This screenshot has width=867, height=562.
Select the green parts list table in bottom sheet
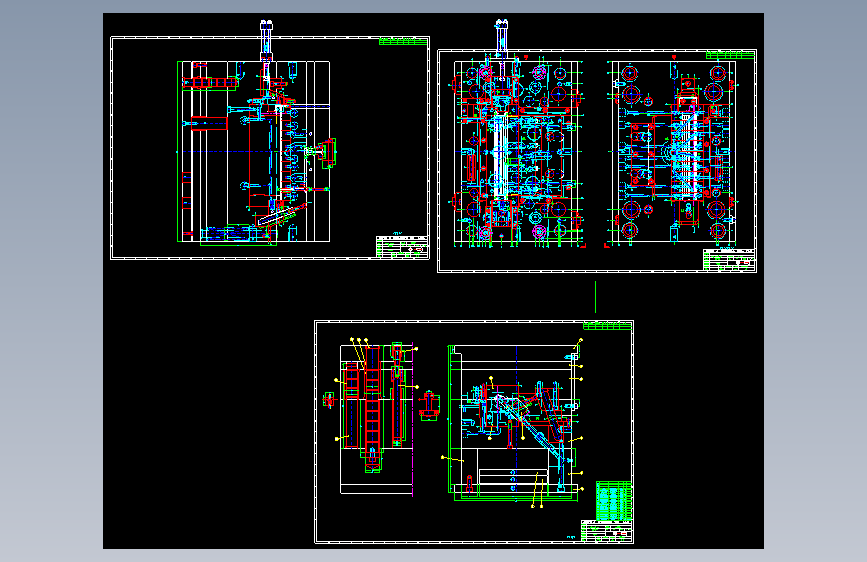(x=614, y=501)
